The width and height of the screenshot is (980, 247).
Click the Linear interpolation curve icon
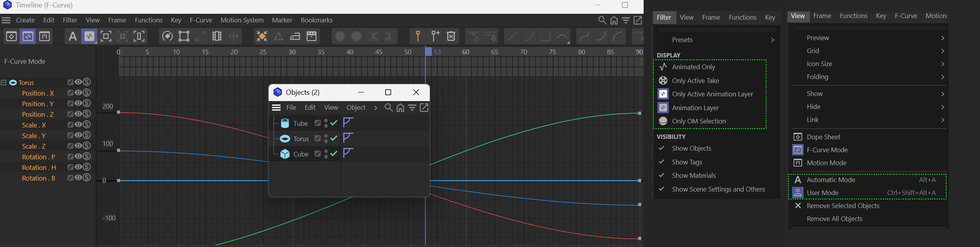click(x=512, y=37)
